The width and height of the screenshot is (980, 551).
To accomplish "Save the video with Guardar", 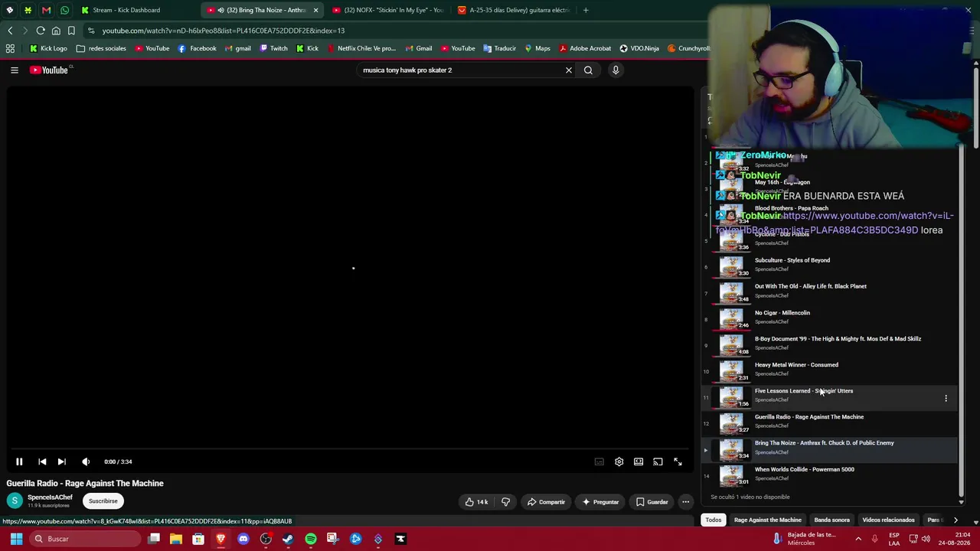I will coord(652,502).
